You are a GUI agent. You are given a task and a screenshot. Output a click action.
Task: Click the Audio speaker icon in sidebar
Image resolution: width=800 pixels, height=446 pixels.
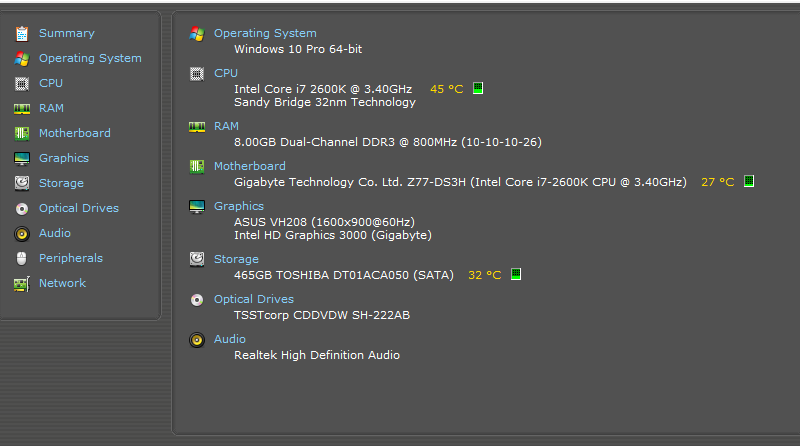(21, 233)
